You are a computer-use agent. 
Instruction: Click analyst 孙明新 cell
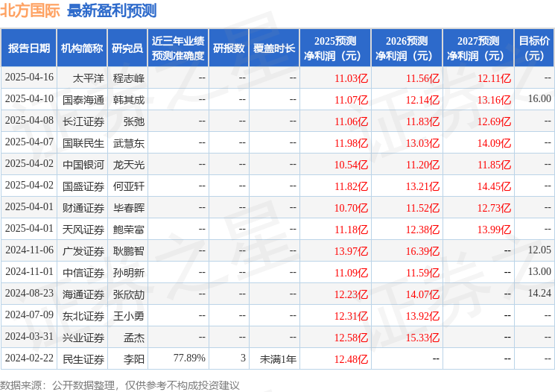click(129, 273)
